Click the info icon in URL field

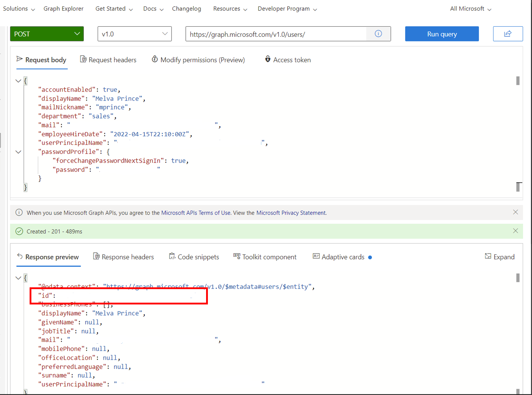378,34
